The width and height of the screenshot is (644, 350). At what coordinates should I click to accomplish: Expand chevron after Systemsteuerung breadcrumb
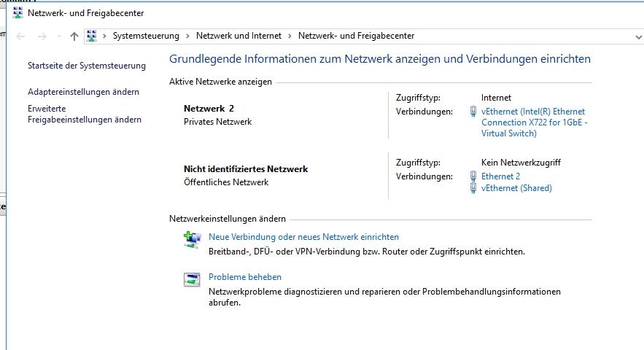(x=187, y=36)
